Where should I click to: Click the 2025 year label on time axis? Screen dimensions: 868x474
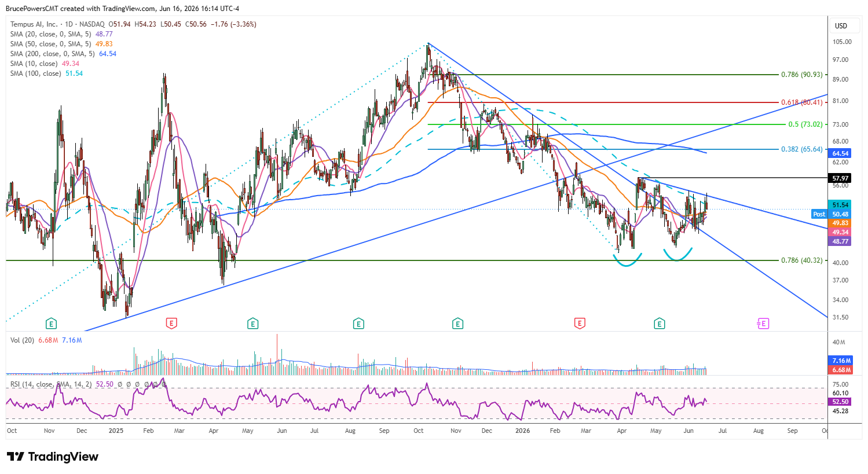(x=116, y=431)
